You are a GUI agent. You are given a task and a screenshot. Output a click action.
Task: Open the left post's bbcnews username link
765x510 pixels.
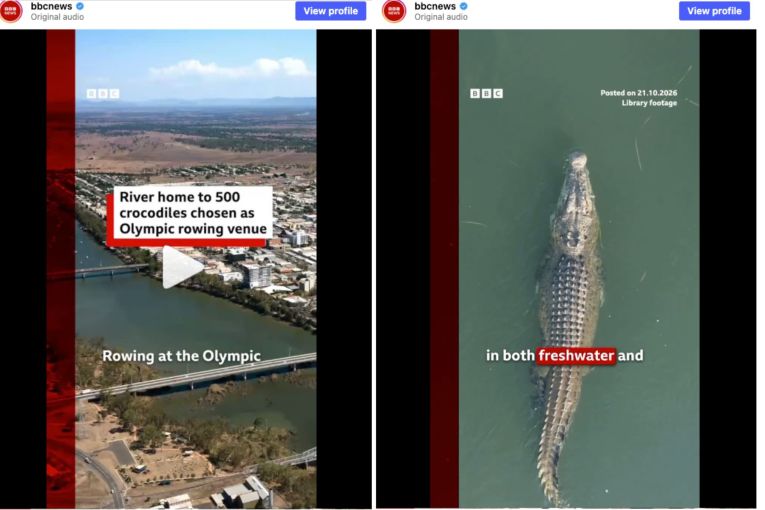(51, 6)
